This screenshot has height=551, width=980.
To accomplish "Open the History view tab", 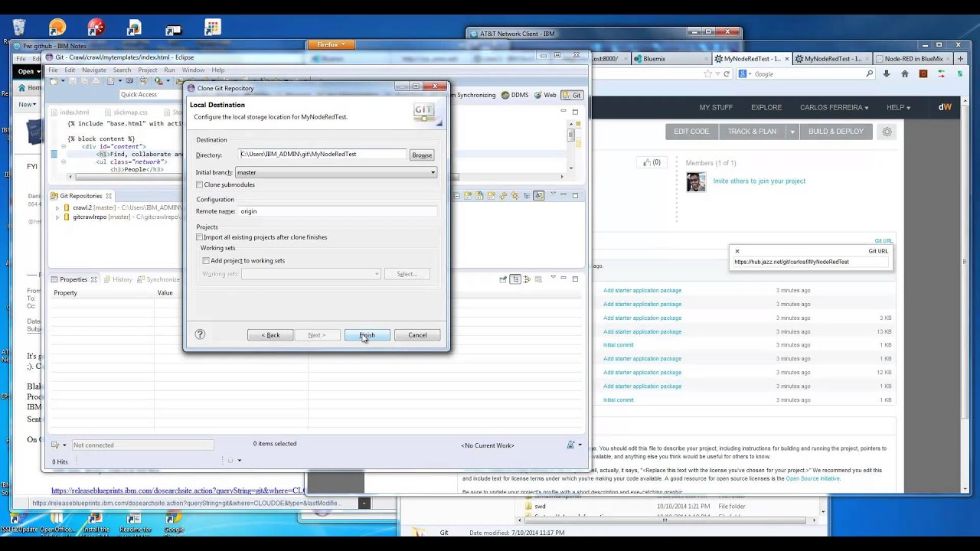I will point(117,279).
